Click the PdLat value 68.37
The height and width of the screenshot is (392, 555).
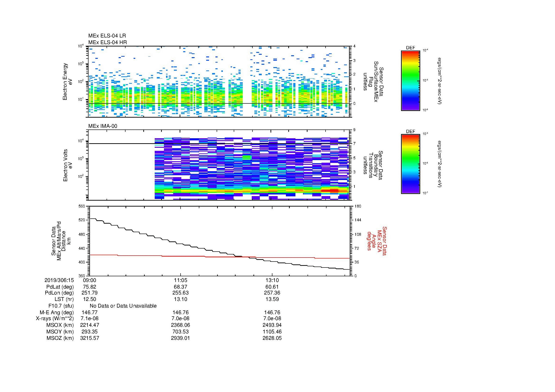[181, 287]
